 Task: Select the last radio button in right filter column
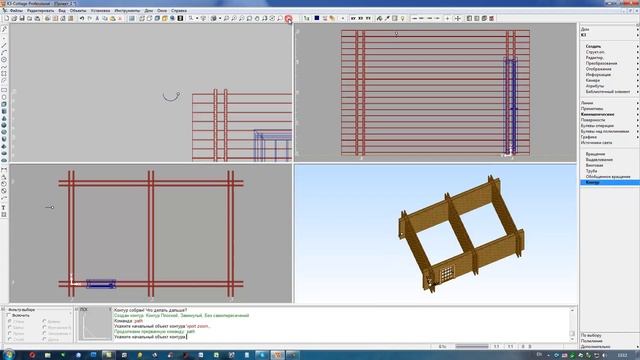[x=44, y=339]
